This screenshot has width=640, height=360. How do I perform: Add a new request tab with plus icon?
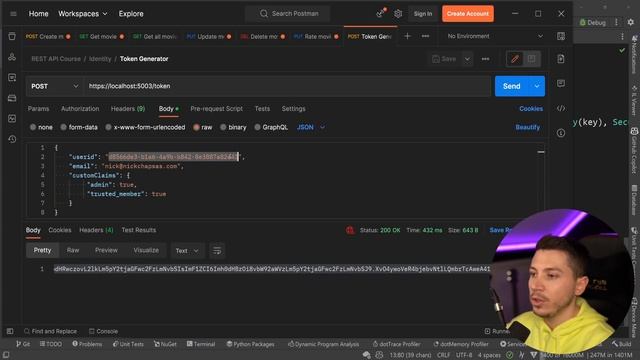coord(407,36)
